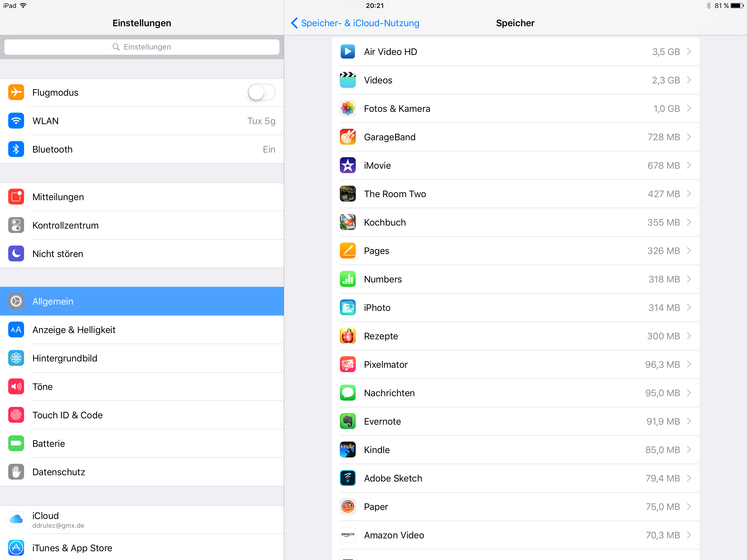Open Datenschutz settings
Screen dimensions: 747x560
[x=142, y=472]
